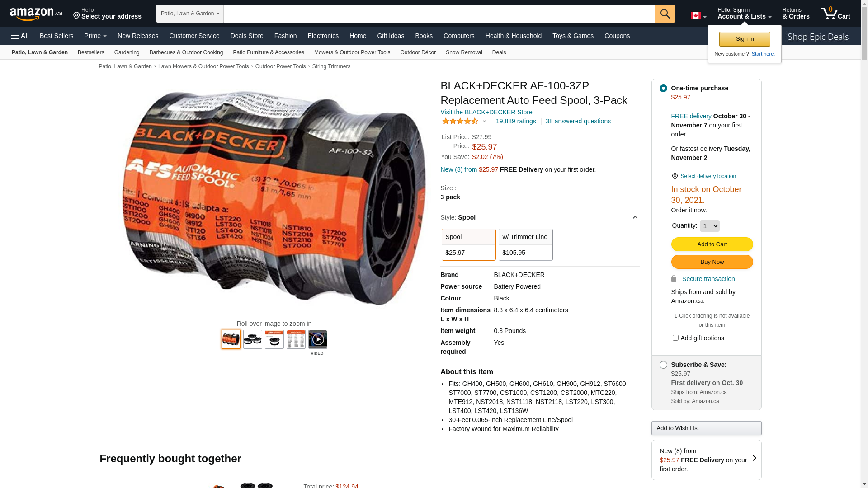This screenshot has width=868, height=488.
Task: Visit the BLACK+DECKER Store link
Action: [x=486, y=112]
